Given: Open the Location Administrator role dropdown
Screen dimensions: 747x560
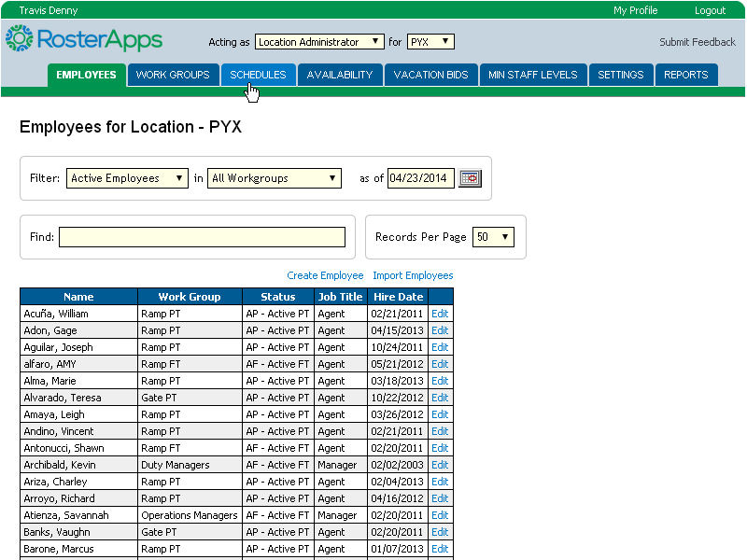Looking at the screenshot, I should click(319, 42).
